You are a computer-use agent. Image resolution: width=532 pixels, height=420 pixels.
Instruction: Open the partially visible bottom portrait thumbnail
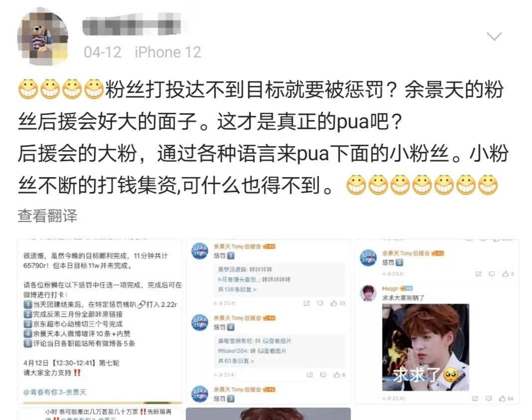click(268, 414)
